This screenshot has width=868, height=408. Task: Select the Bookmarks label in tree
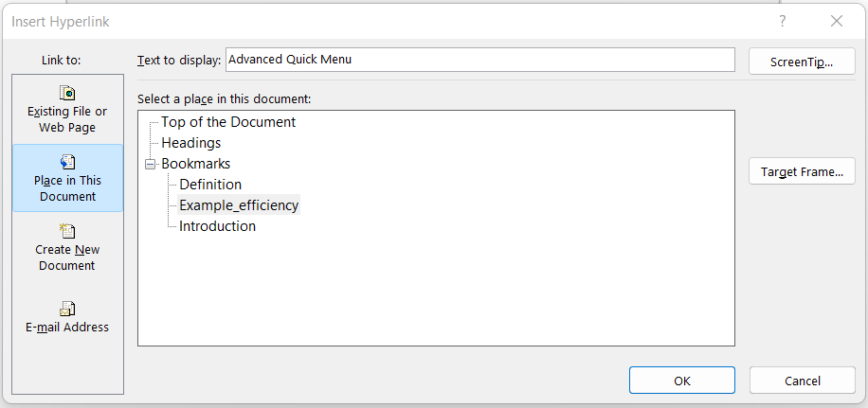[x=196, y=164]
